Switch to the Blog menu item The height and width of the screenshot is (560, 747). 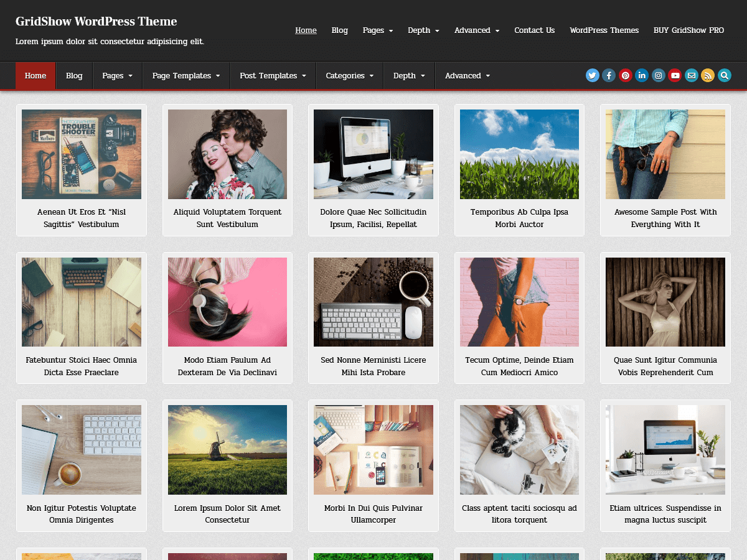tap(74, 75)
